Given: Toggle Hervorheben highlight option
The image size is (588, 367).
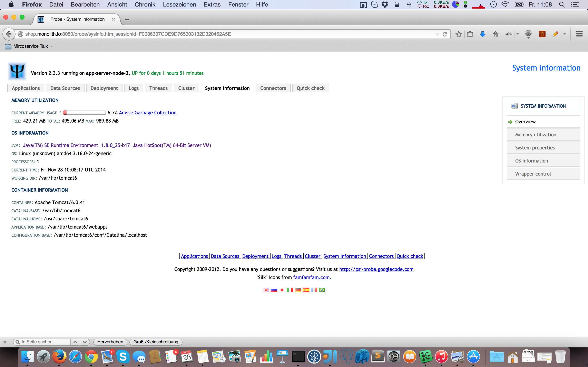Looking at the screenshot, I should (110, 342).
